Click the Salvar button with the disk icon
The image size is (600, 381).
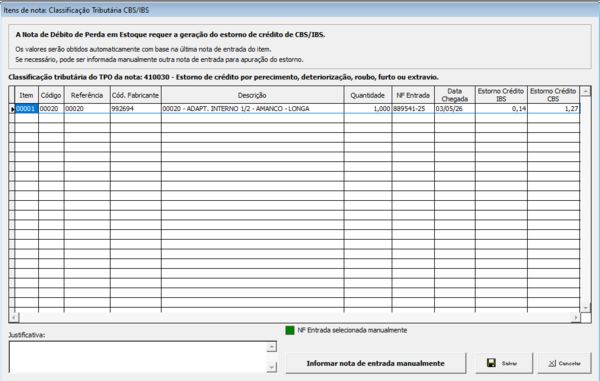(x=504, y=363)
